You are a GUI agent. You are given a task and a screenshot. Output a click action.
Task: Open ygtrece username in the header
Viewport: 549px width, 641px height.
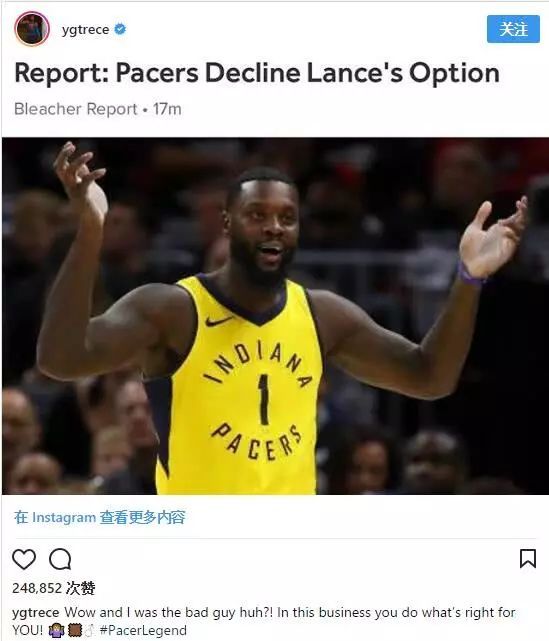click(x=85, y=30)
